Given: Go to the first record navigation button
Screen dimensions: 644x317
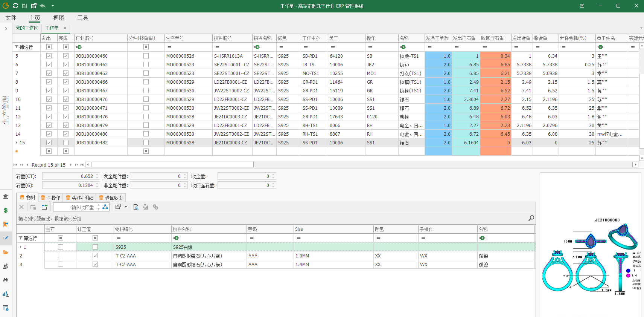Looking at the screenshot, I should click(15, 165).
